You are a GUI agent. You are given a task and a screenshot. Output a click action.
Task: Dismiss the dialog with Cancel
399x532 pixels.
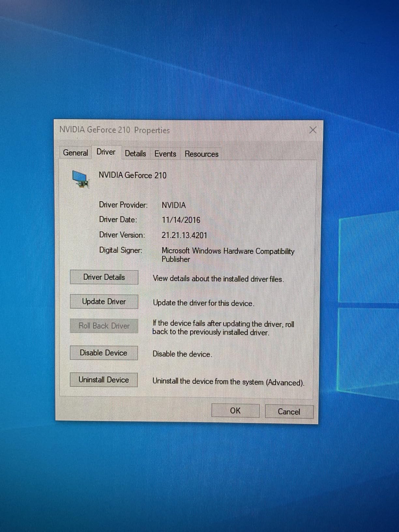click(289, 412)
